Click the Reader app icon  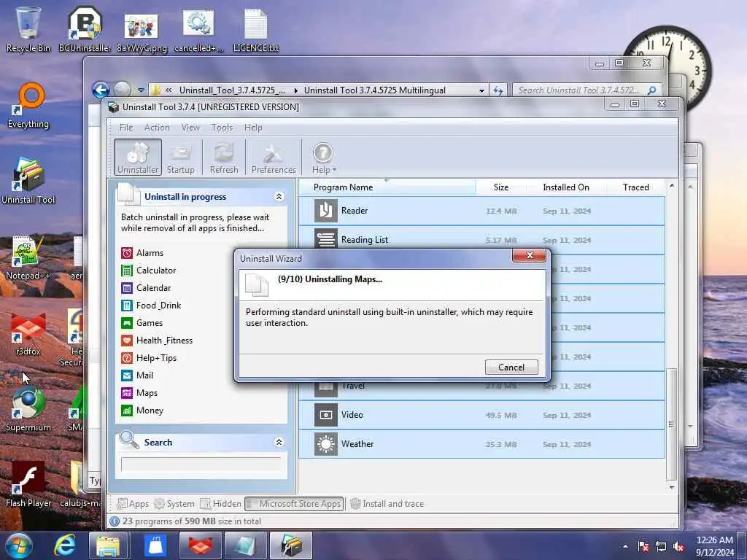[326, 211]
